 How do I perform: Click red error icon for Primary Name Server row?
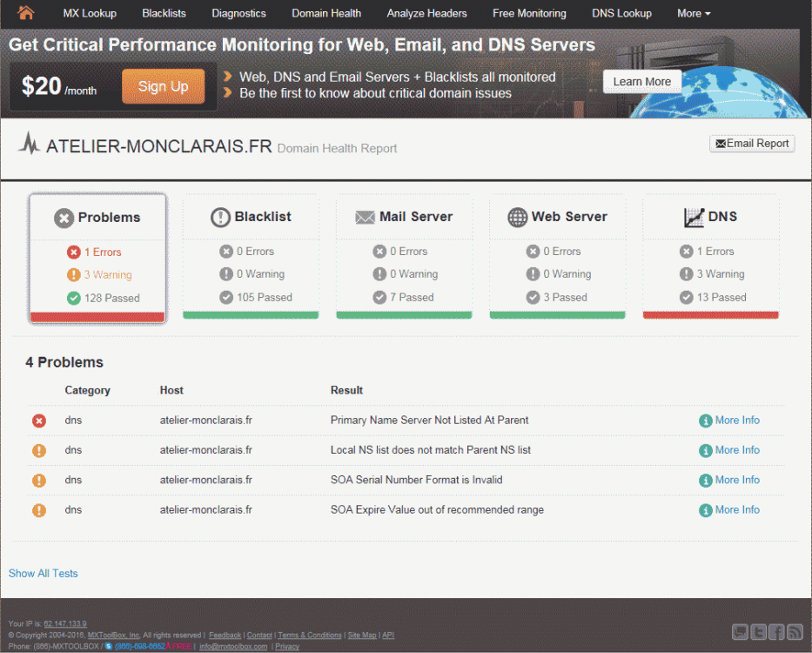tap(39, 421)
